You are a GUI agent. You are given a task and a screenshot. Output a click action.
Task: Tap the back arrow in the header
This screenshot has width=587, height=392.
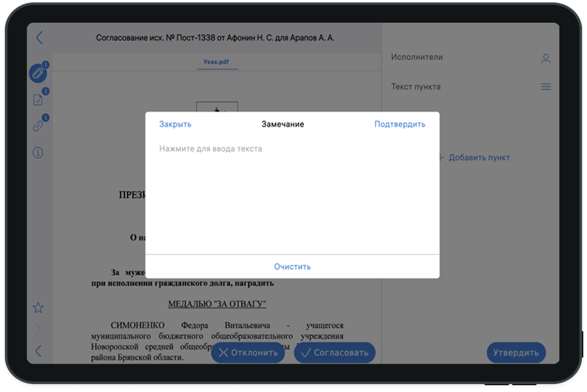pyautogui.click(x=39, y=38)
